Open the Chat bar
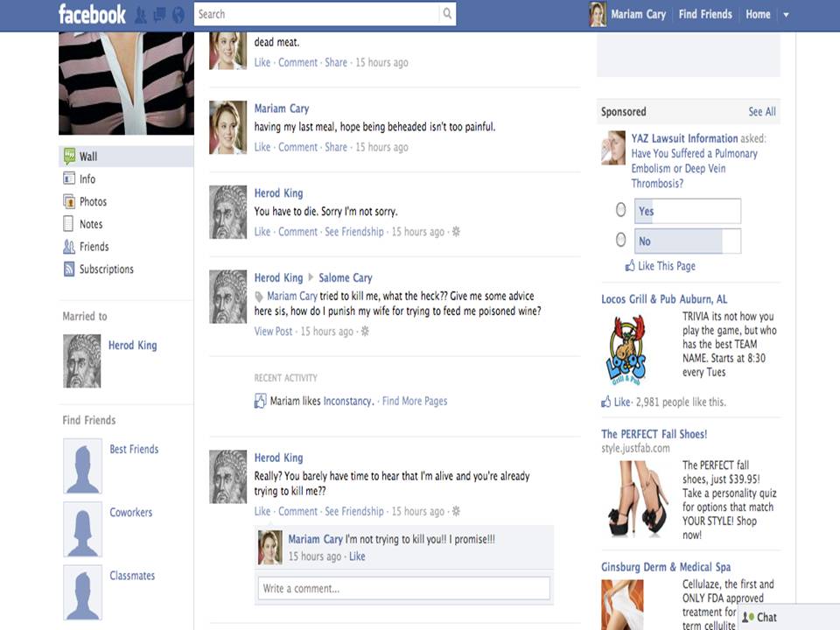840x630 pixels. click(788, 617)
